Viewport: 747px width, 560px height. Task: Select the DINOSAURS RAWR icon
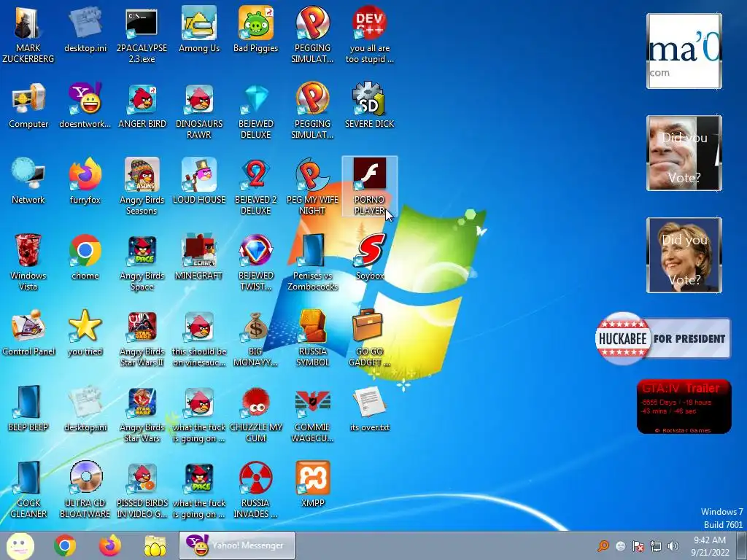click(198, 111)
